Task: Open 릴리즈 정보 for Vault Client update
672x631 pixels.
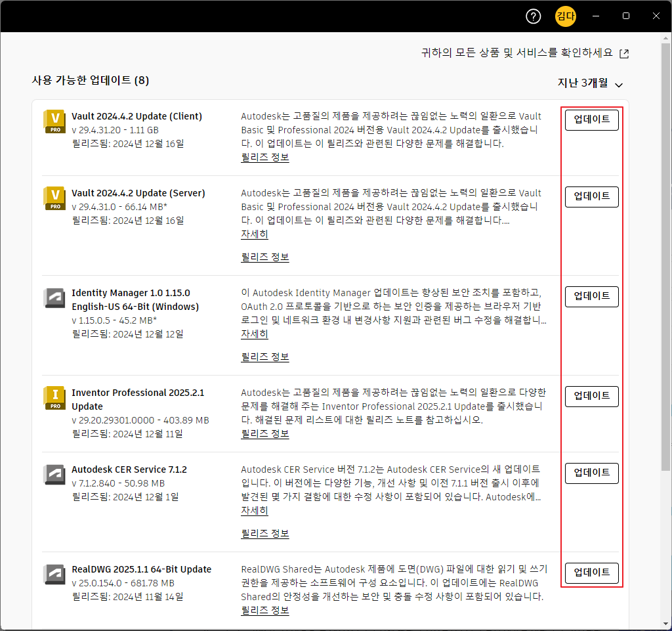Action: coord(265,158)
